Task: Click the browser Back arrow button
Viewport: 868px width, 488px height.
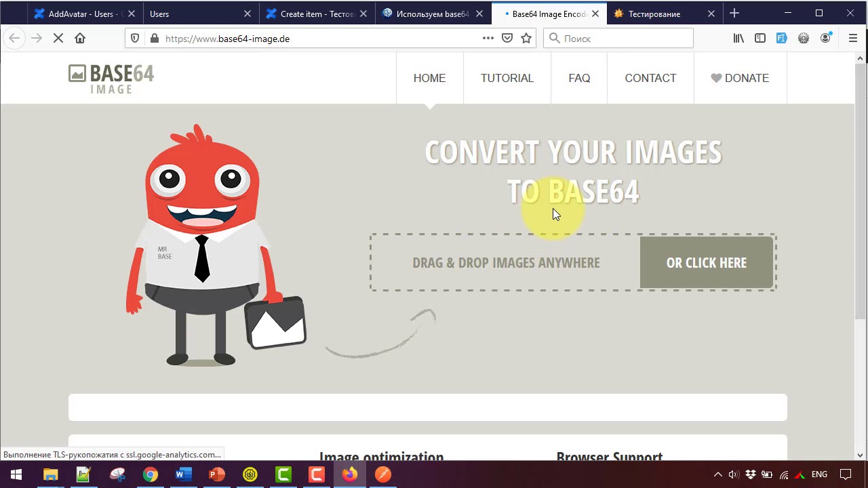Action: point(14,39)
